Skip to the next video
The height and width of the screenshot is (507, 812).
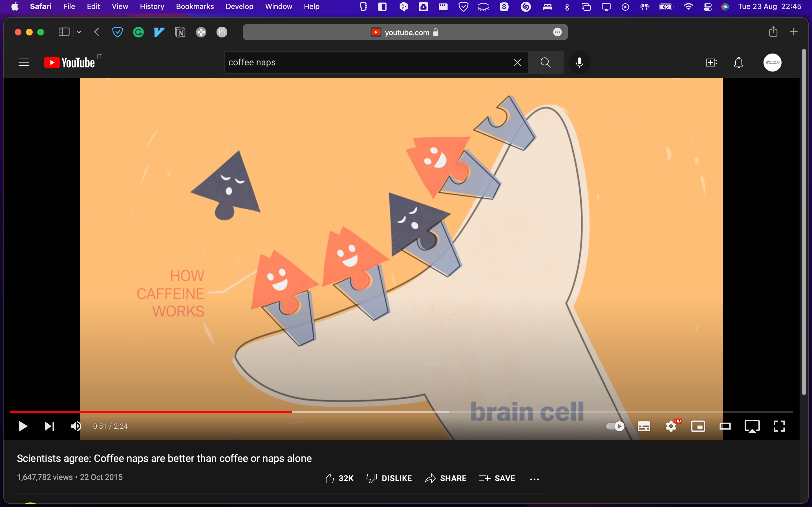(x=50, y=426)
